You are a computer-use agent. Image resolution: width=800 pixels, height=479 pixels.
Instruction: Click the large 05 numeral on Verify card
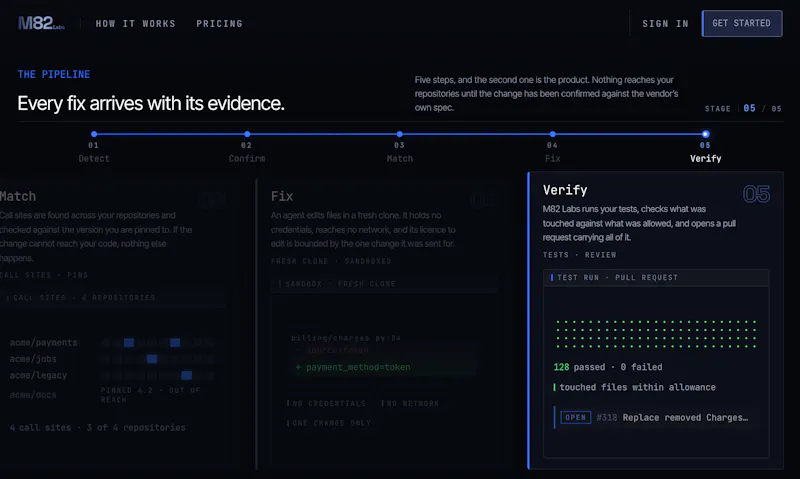(x=756, y=194)
